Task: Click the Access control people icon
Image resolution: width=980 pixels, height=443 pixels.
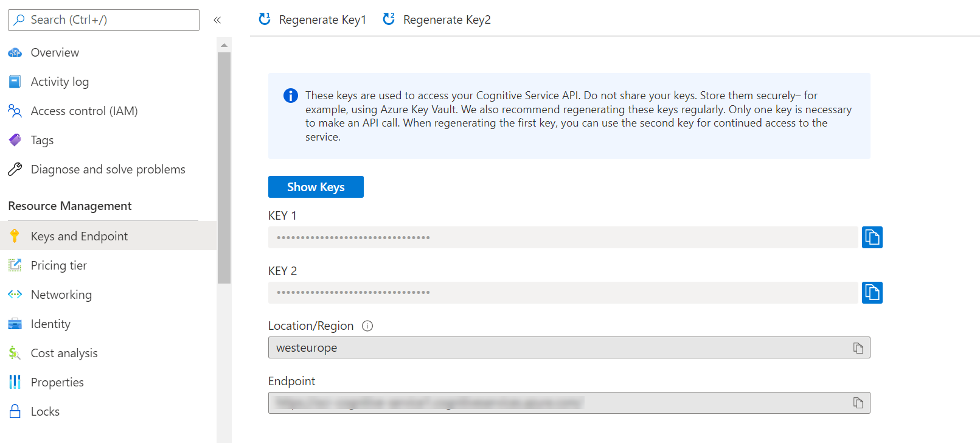Action: 15,111
